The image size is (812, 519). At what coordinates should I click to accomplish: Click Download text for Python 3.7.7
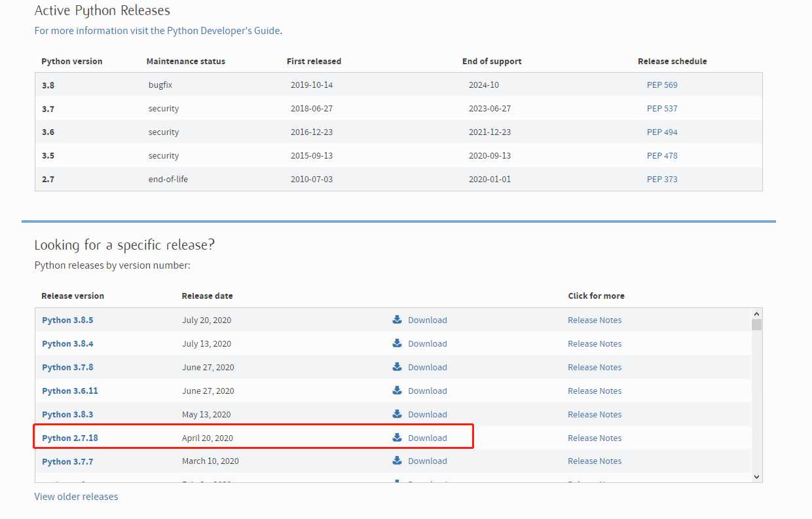428,461
